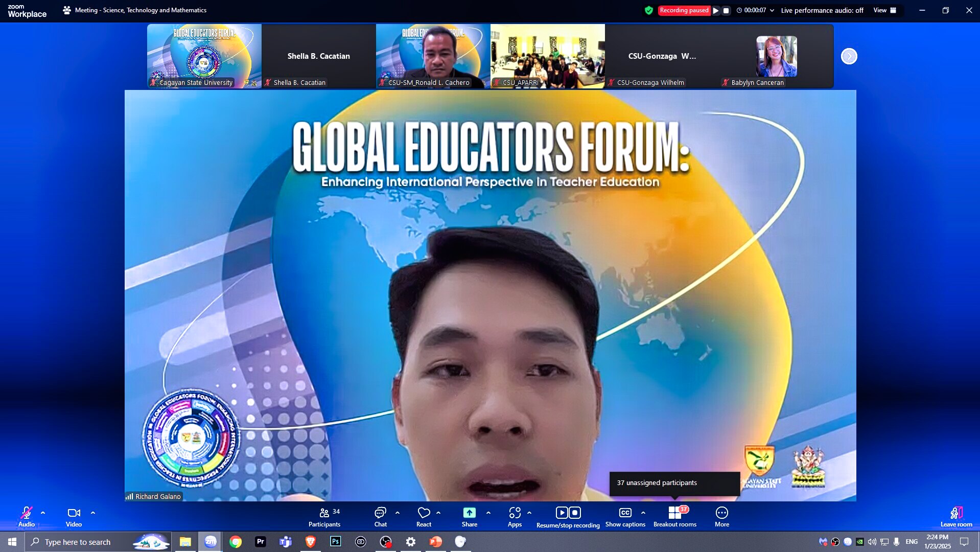Open the system volume control
Viewport: 980px width, 552px height.
point(872,542)
